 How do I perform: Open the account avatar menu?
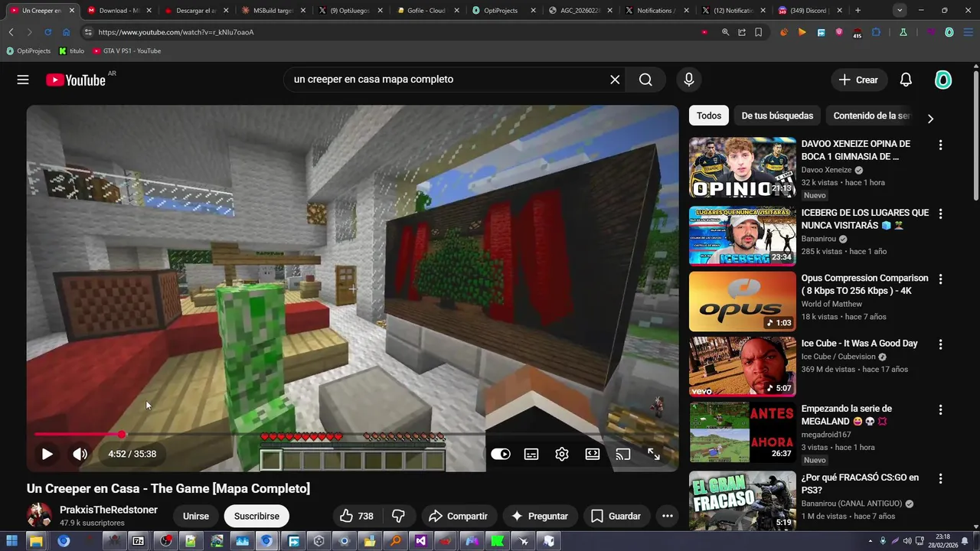943,80
